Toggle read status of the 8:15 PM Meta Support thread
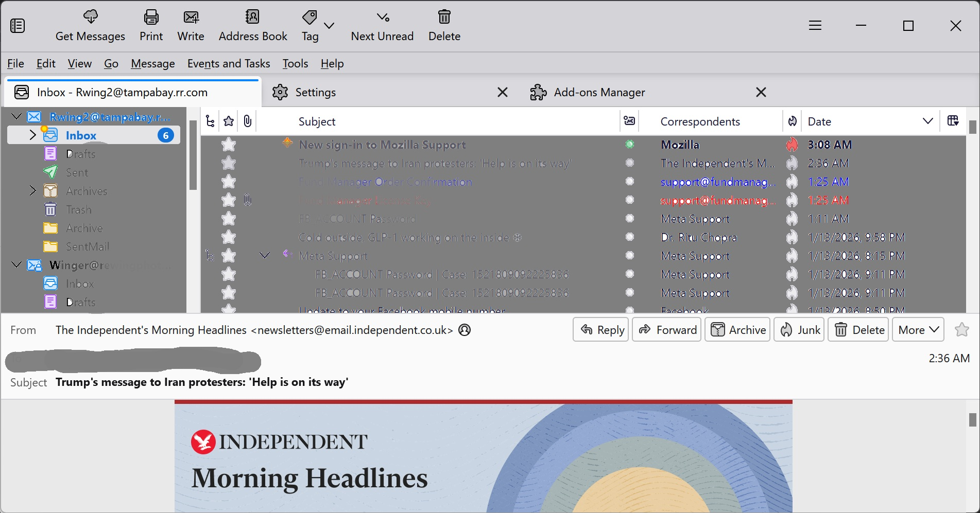The height and width of the screenshot is (513, 980). click(629, 256)
